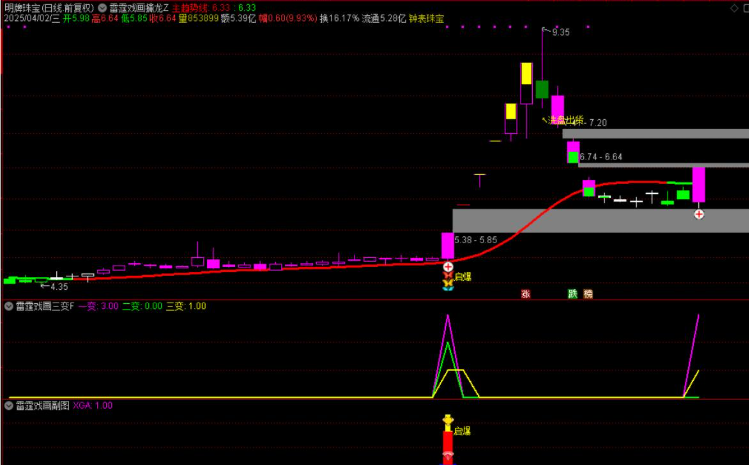Expand the 雷霆戏圆擒龙Z indicator dropdown

(103, 7)
